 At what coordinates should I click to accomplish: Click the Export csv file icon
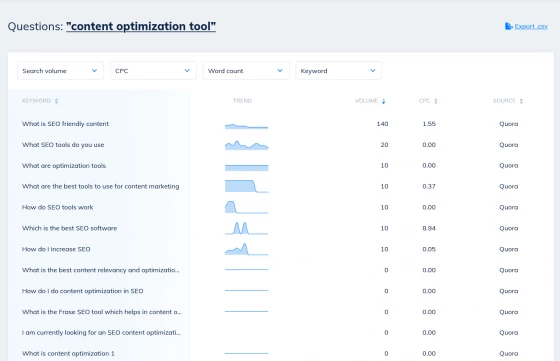point(508,26)
